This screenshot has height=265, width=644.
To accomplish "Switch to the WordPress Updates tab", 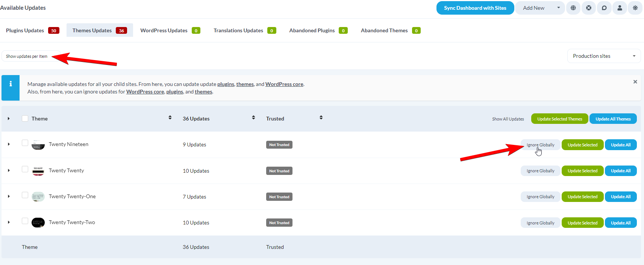I will pyautogui.click(x=170, y=30).
